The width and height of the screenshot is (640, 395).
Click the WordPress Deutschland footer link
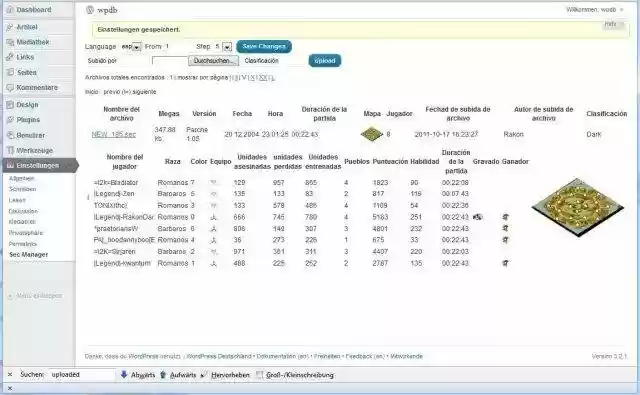click(219, 356)
